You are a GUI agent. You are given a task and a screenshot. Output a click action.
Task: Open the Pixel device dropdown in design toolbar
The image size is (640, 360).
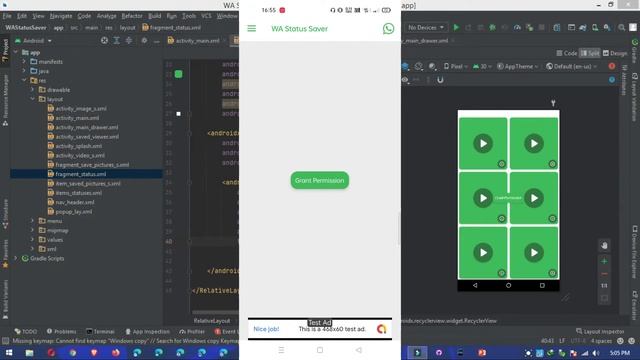[455, 66]
